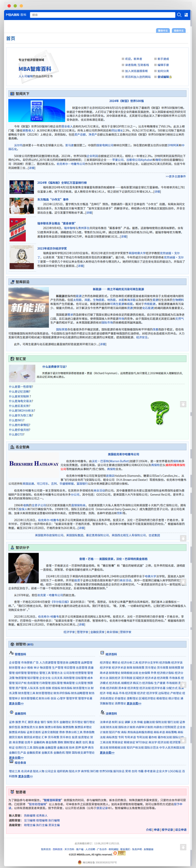Open the 美国伯克希尔哈撒韦公司 headline
This screenshot has height=868, width=196.
pos(124,454)
